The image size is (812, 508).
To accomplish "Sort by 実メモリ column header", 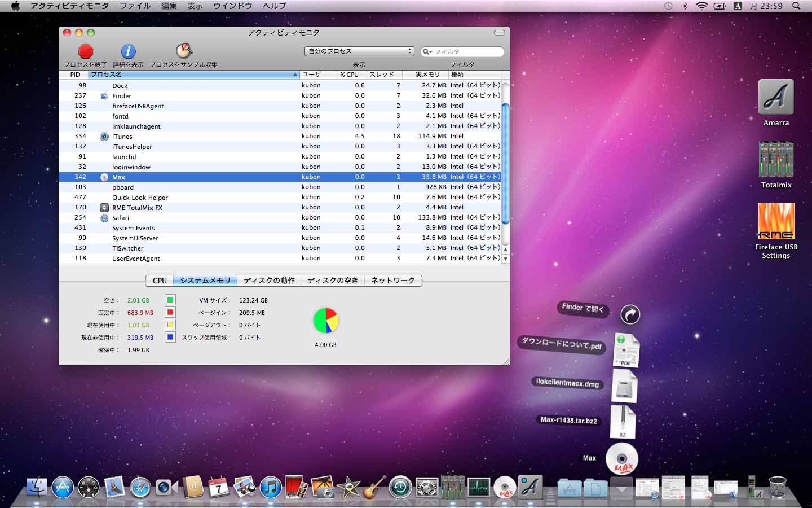I will click(425, 75).
